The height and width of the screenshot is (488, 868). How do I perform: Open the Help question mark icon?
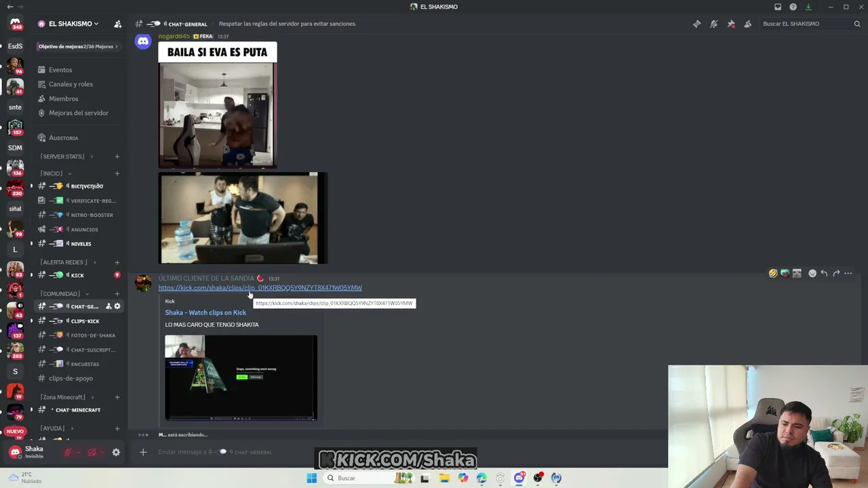793,7
